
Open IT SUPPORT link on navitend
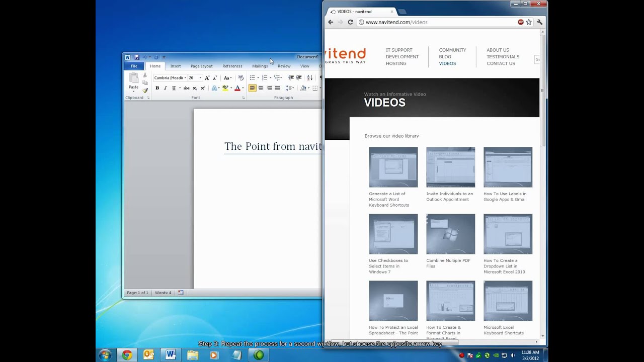click(399, 50)
